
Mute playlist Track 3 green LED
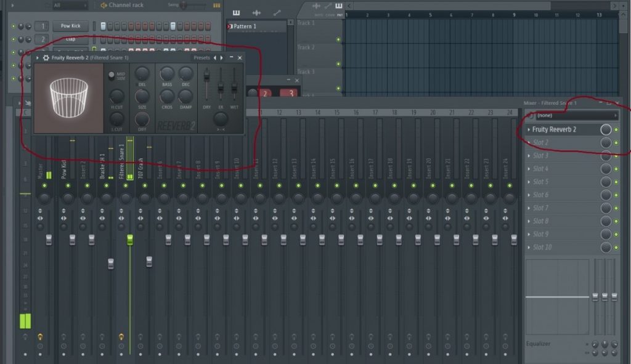tap(338, 89)
